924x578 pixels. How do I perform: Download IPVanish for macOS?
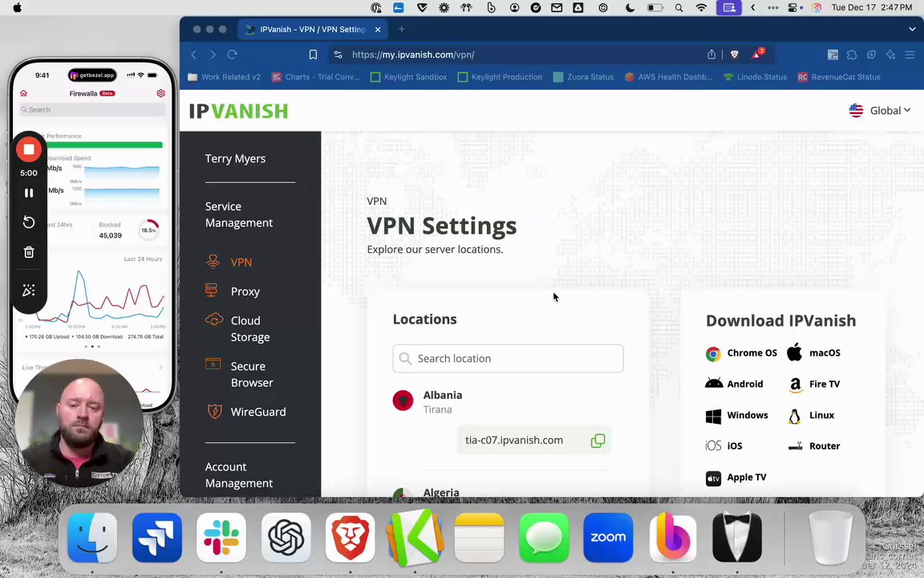point(814,352)
